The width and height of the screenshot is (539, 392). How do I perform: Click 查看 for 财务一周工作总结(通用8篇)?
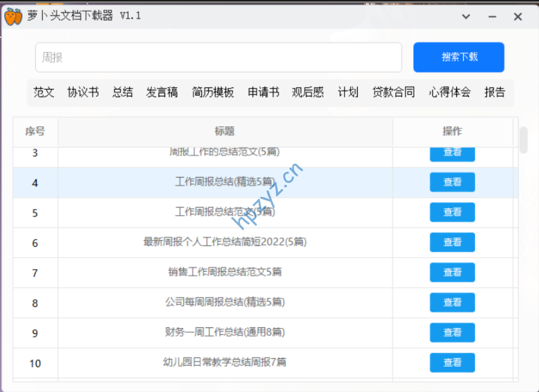(452, 332)
